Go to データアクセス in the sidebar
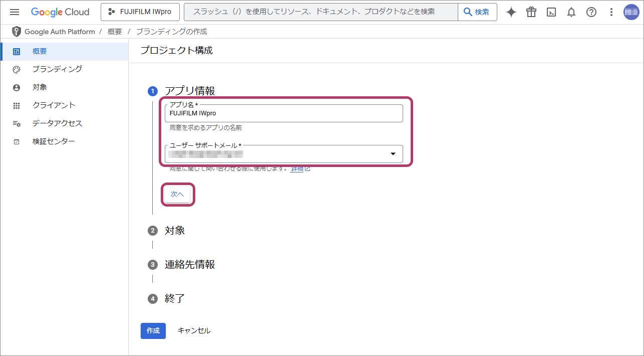Viewport: 644px width, 356px height. tap(57, 123)
